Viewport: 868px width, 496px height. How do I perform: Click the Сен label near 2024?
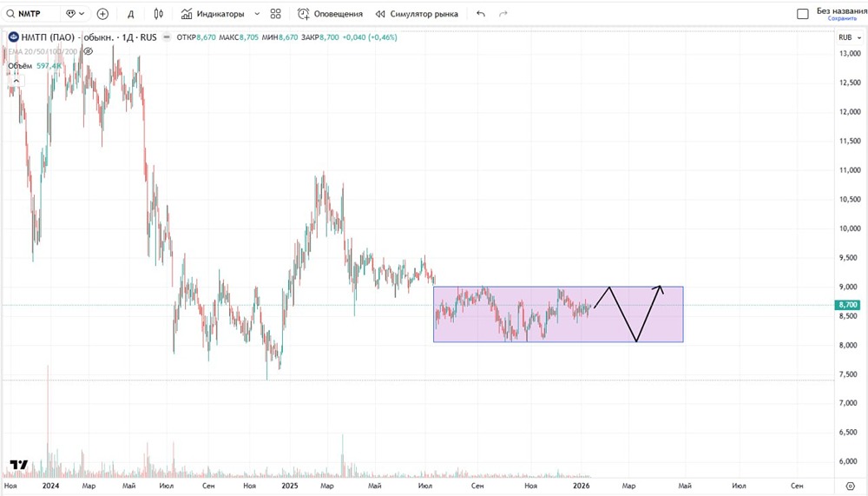[x=208, y=486]
